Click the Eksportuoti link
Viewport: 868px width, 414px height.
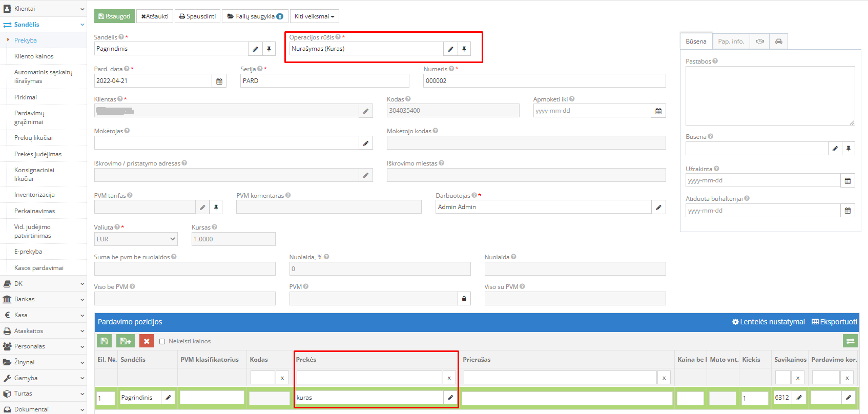[834, 322]
